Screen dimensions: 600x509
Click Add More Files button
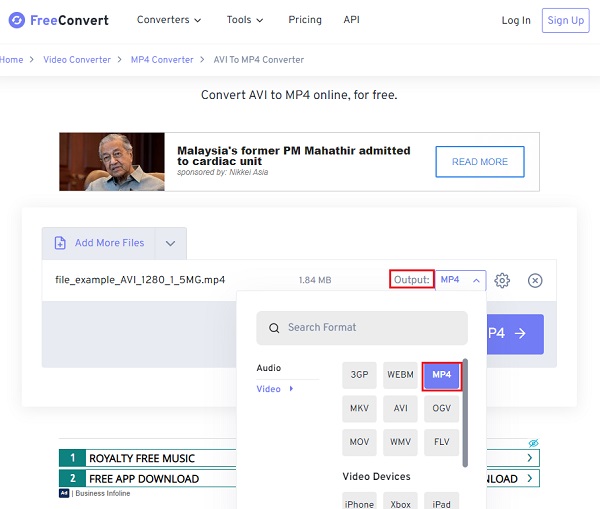tap(99, 243)
